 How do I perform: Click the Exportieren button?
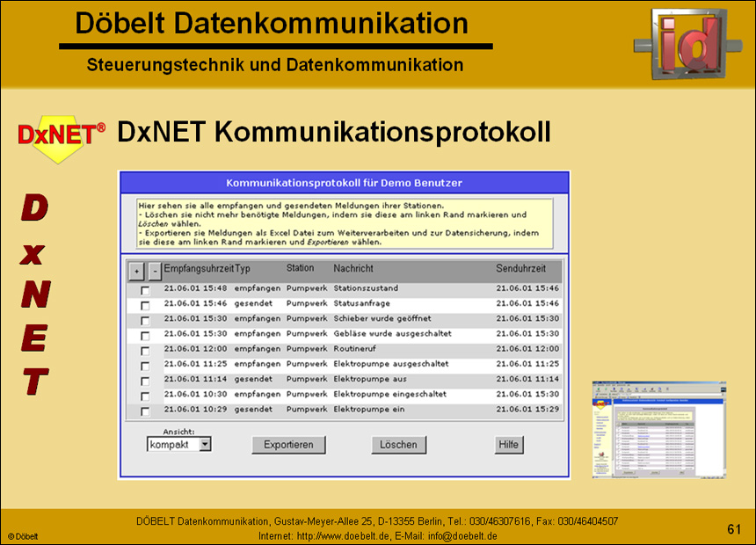point(288,445)
